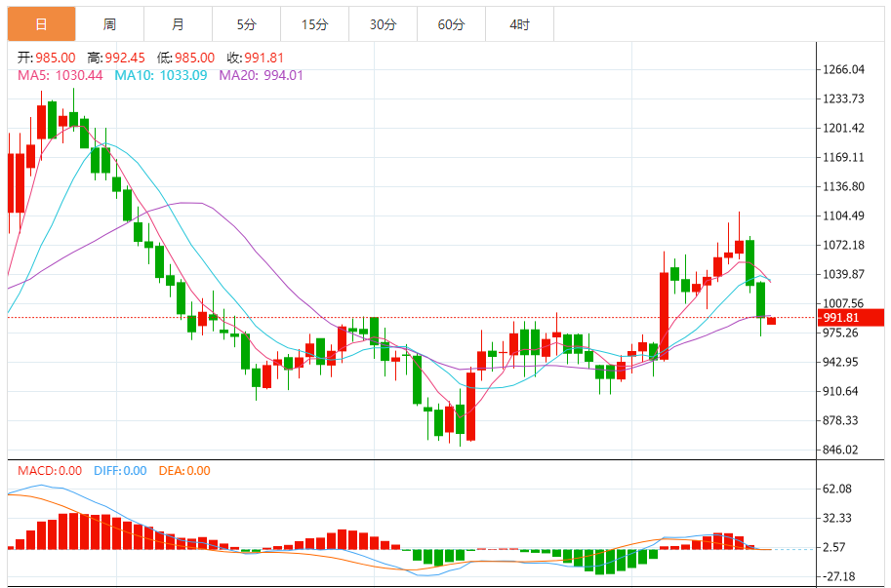
Task: Click the DEA:0.00 label
Action: pyautogui.click(x=184, y=471)
